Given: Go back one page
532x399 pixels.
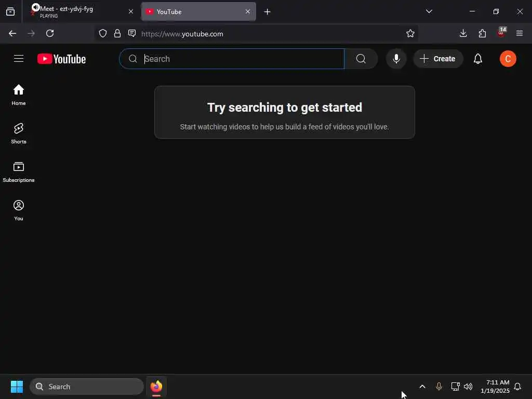Looking at the screenshot, I should click(12, 33).
